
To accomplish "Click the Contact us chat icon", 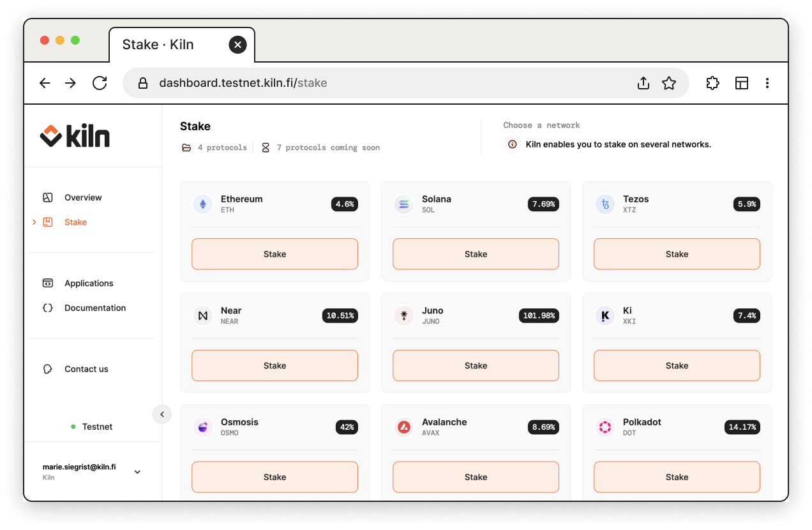I will click(x=47, y=369).
